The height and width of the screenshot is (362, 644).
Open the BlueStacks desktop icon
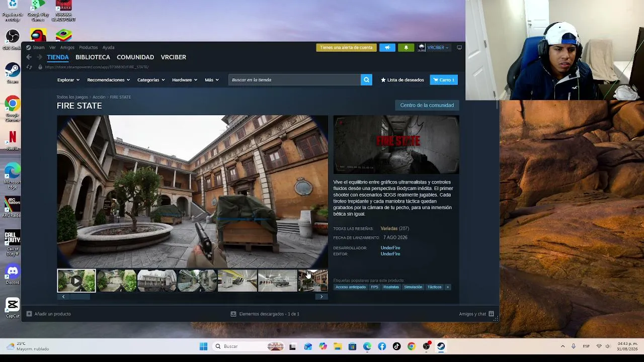point(63,35)
